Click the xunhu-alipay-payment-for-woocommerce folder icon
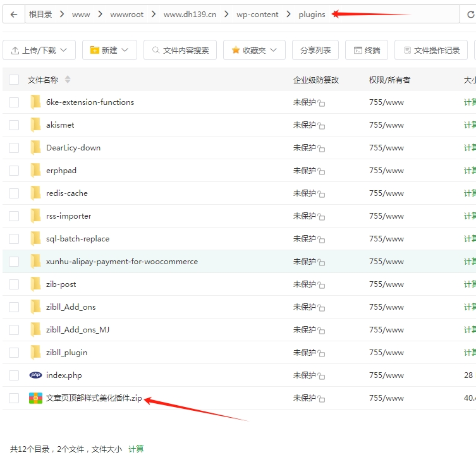Image resolution: width=476 pixels, height=462 pixels. tap(35, 262)
